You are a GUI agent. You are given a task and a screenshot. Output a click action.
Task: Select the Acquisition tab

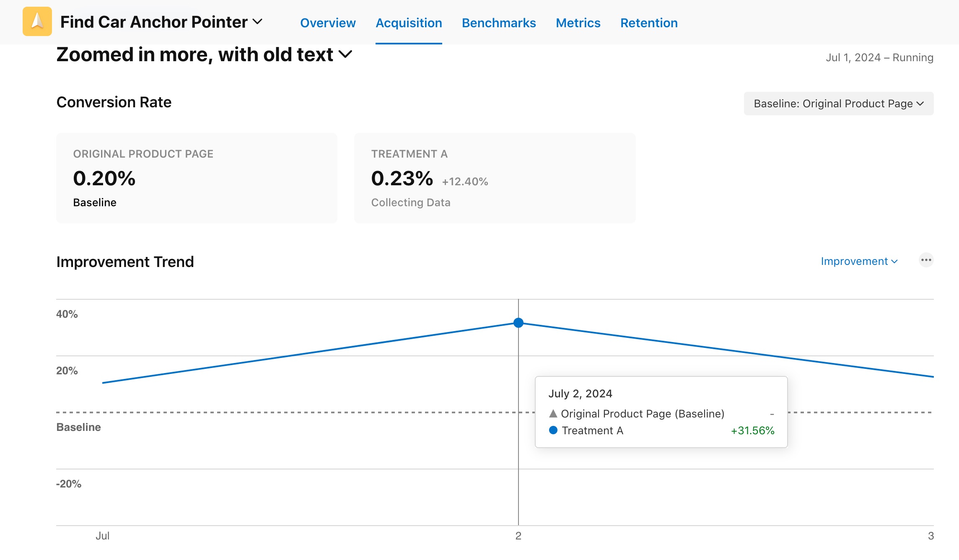point(409,23)
